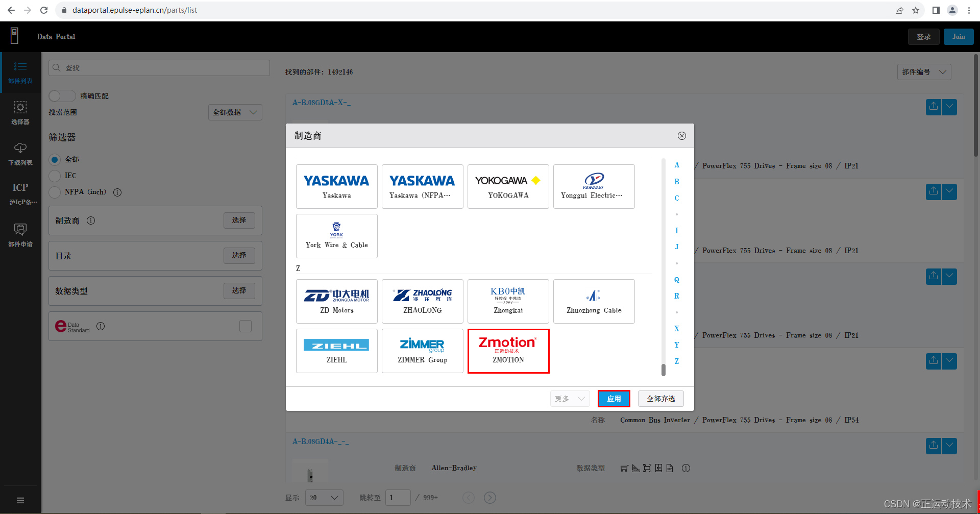Click the export icon for part A-B.08GD3A-X
The image size is (980, 514).
(933, 107)
